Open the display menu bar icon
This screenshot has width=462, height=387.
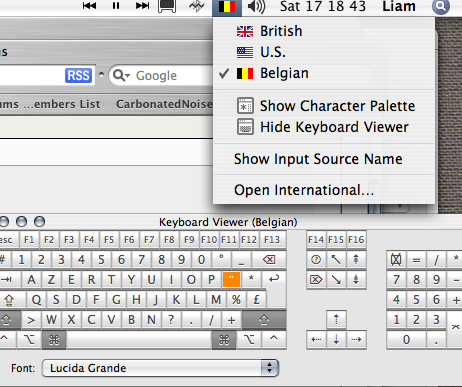167,6
